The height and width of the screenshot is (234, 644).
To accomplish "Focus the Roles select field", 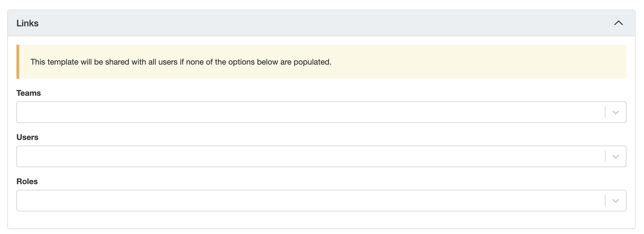I will tap(321, 201).
